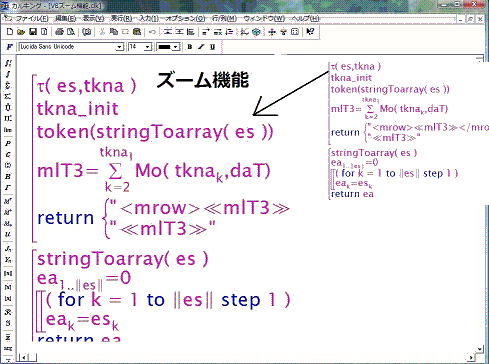Click the small 'return ea' line

pyautogui.click(x=352, y=194)
